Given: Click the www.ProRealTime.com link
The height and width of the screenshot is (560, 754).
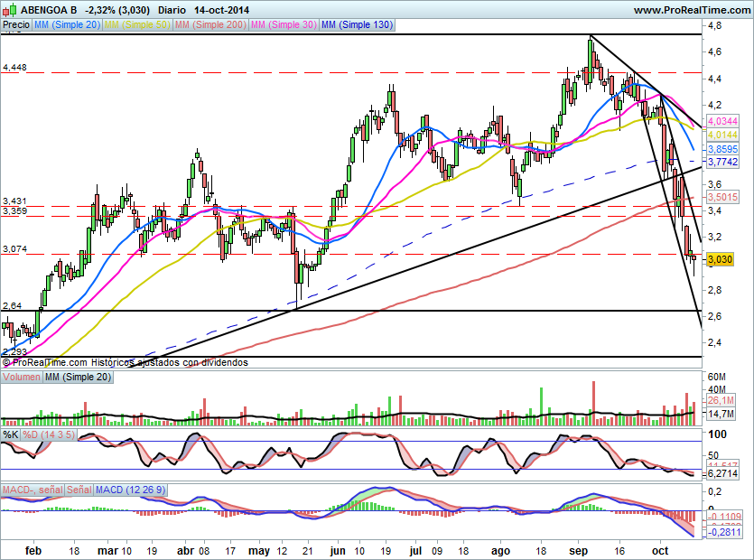Looking at the screenshot, I should click(692, 10).
